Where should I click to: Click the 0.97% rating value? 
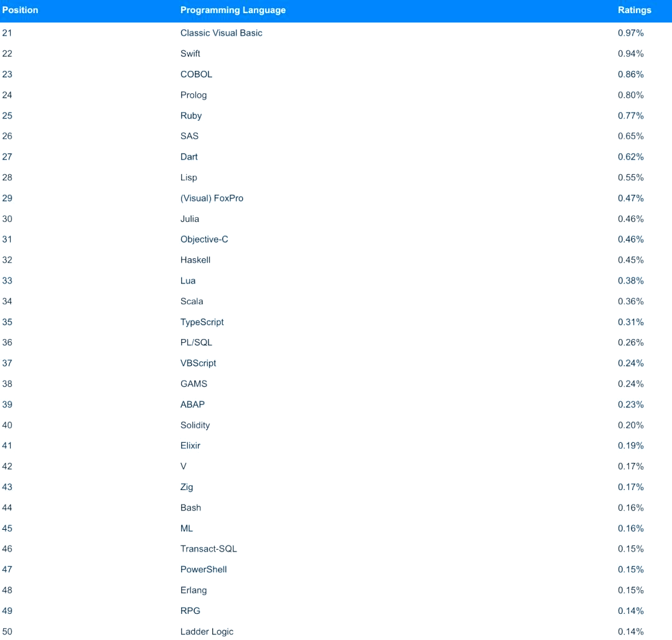pos(630,33)
